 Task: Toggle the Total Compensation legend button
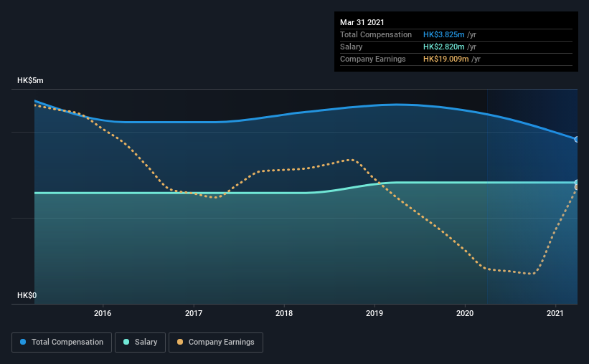coord(62,343)
